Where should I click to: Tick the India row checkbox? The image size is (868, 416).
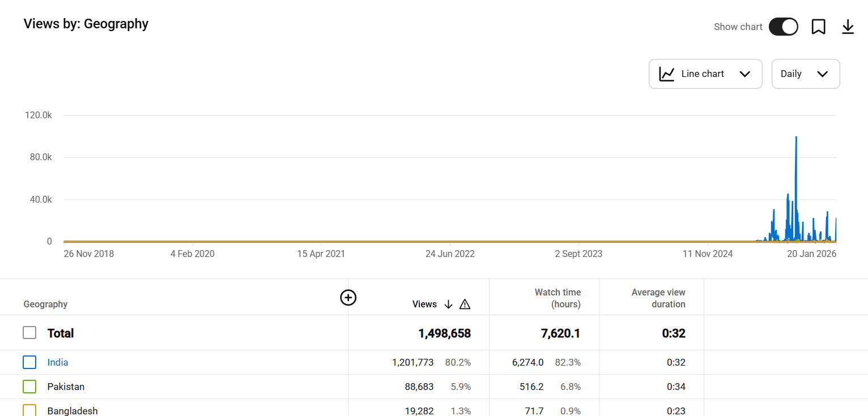pos(29,362)
